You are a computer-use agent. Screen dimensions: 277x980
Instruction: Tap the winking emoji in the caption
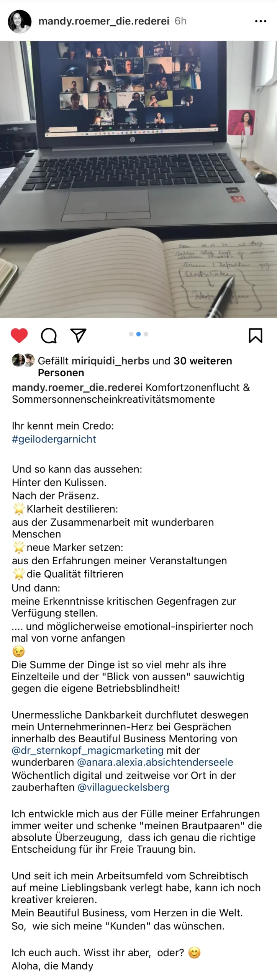18,651
